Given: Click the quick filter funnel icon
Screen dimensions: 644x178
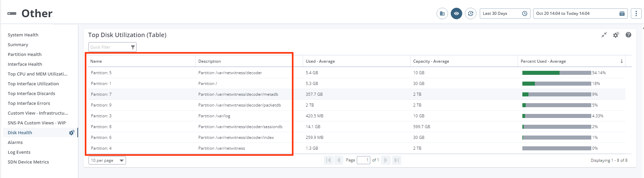Looking at the screenshot, I should click(133, 47).
